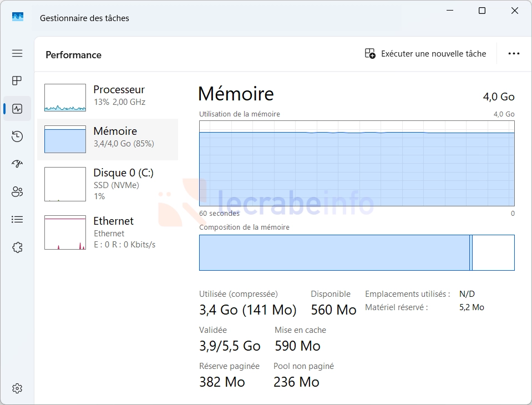Screen dimensions: 532x405
Task: Click the Processeur mini graph thumbnail
Action: point(65,98)
